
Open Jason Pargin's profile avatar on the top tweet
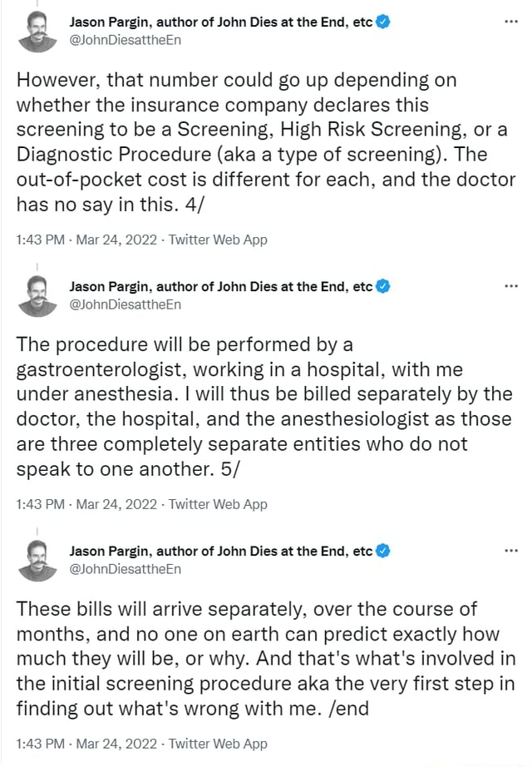[37, 30]
